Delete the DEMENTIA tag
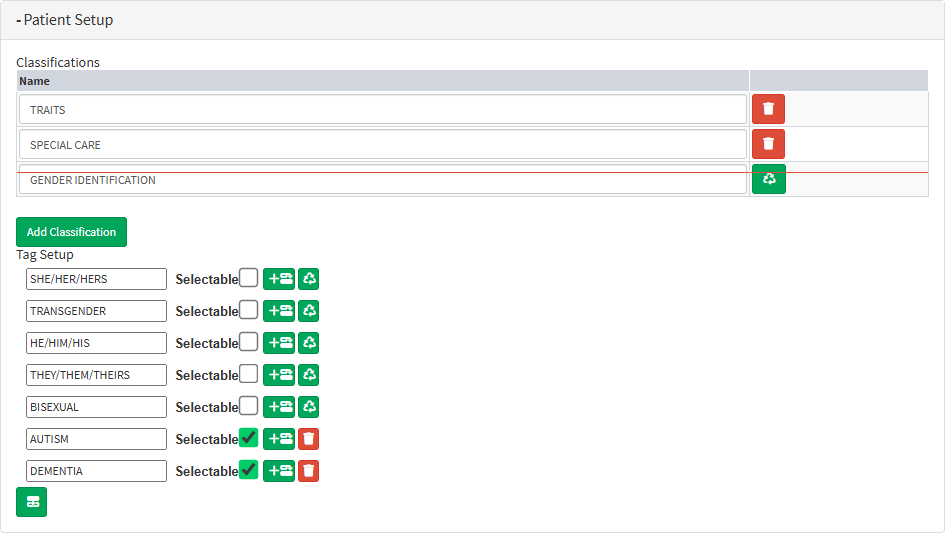945x533 pixels. [309, 471]
